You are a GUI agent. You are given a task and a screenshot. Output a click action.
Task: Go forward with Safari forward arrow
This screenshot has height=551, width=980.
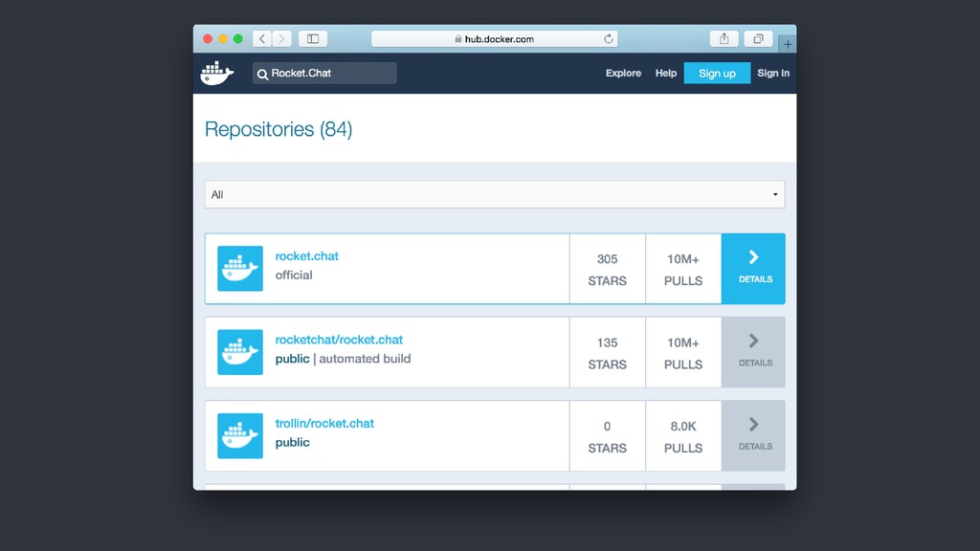point(282,38)
